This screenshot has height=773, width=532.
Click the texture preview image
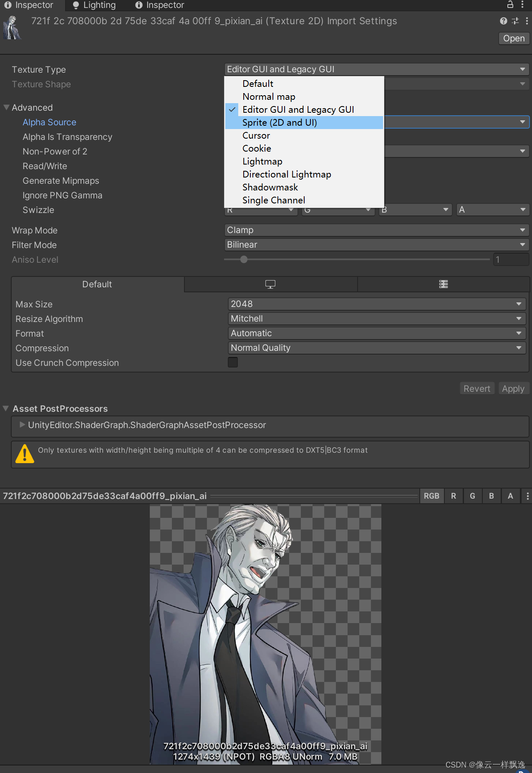[x=265, y=634]
